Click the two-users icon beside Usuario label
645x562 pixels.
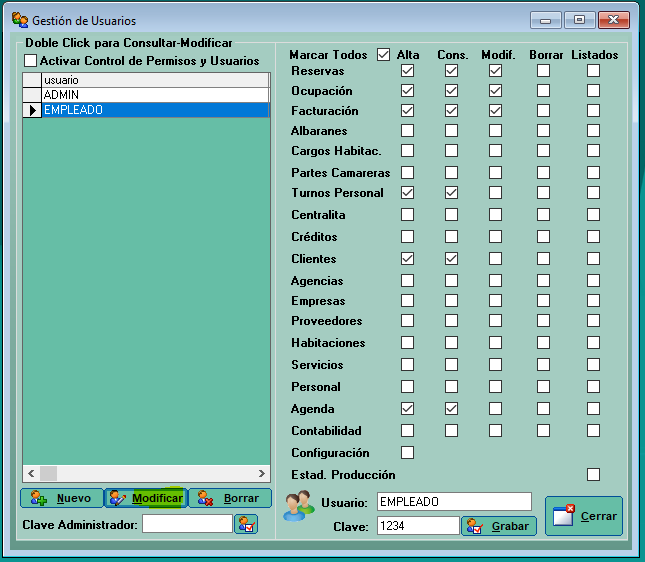point(299,505)
